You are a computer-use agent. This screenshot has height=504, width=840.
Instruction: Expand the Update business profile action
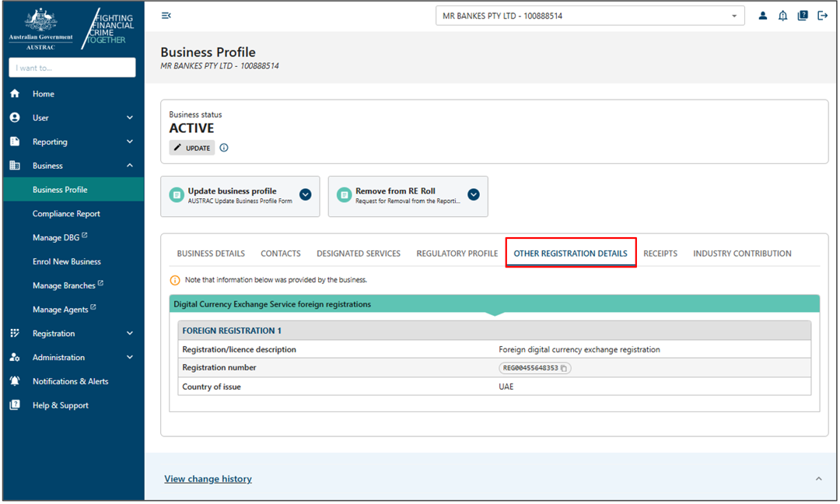tap(305, 194)
